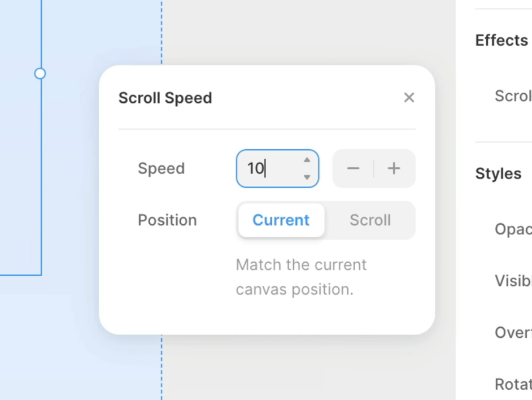
Task: Select the Current position option
Action: 281,220
